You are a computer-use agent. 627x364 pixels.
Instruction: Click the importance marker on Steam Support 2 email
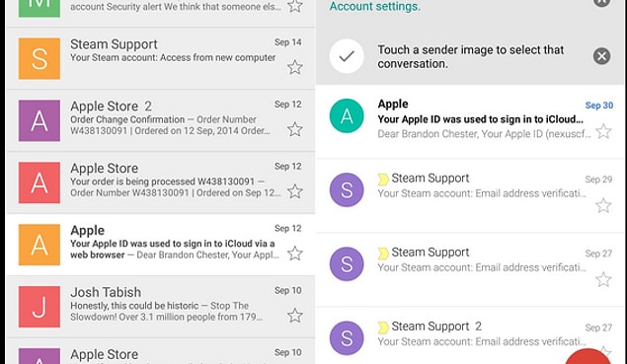tap(383, 328)
